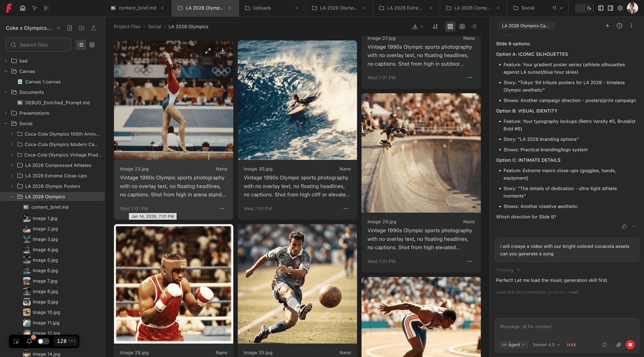Click the MAX mode button
Screen dimensions: 644x357
click(571, 345)
